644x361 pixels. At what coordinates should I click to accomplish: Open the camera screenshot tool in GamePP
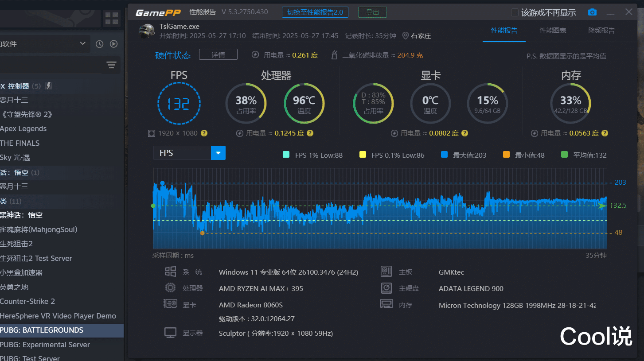(x=592, y=13)
